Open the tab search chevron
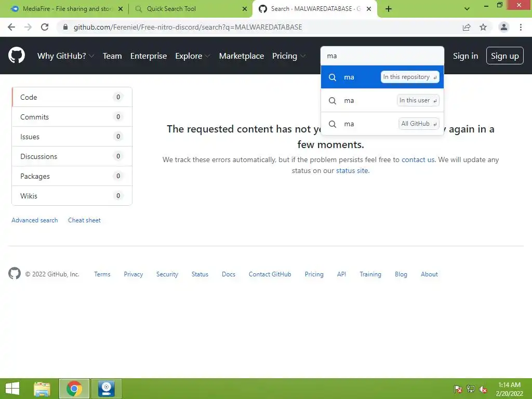This screenshot has width=532, height=399. [467, 9]
